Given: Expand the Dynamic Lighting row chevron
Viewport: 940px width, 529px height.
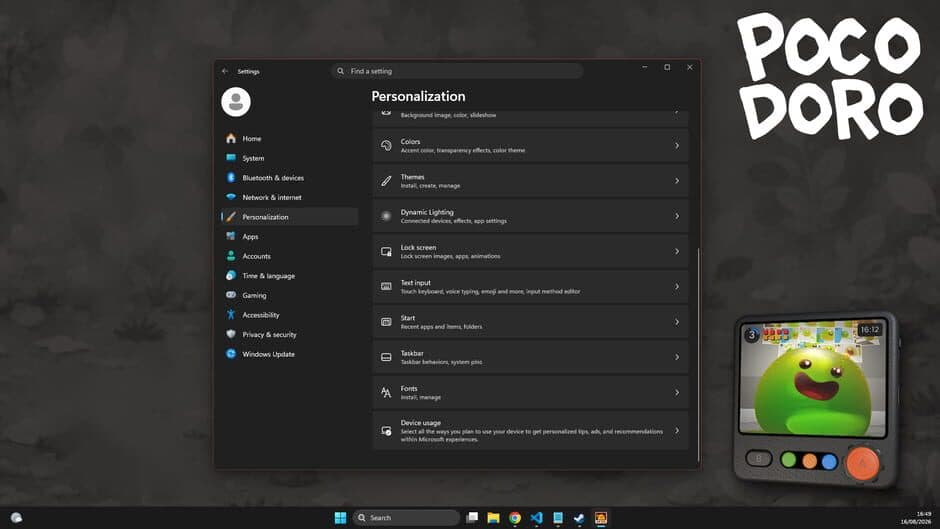Looking at the screenshot, I should [x=677, y=216].
